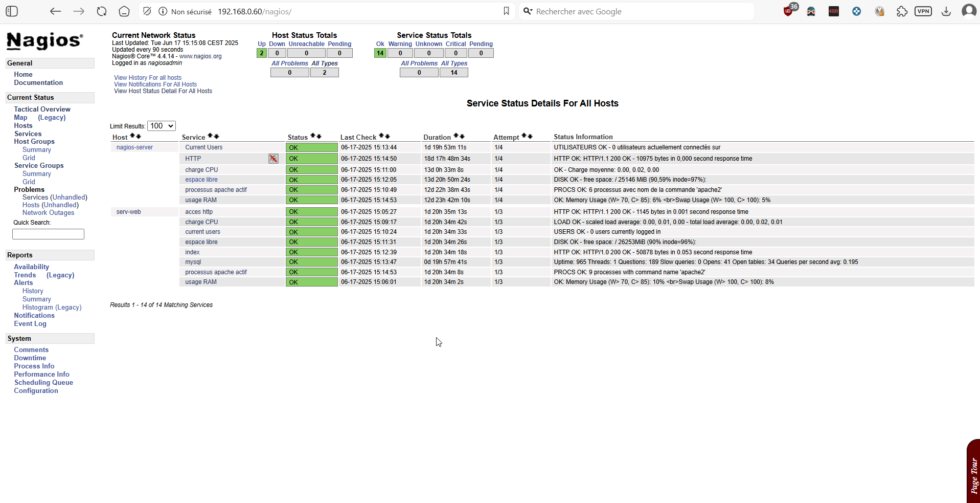Open the extensions puzzle piece icon
The image size is (980, 503).
(x=902, y=11)
